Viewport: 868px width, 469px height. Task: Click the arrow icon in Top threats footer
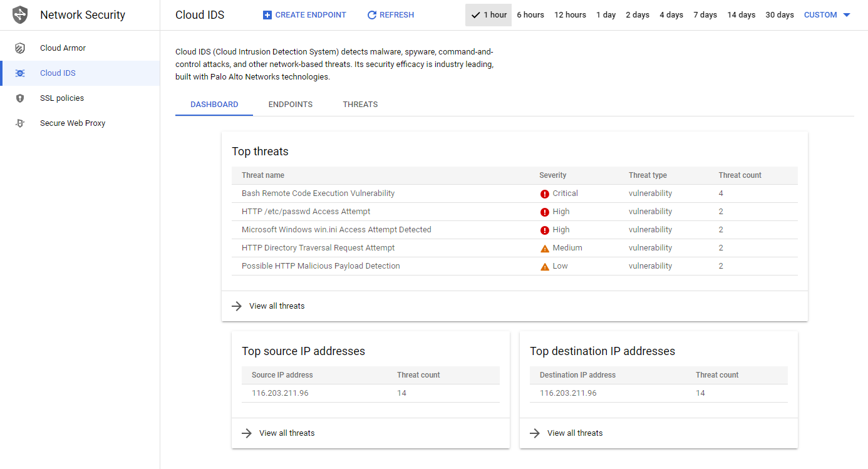237,306
